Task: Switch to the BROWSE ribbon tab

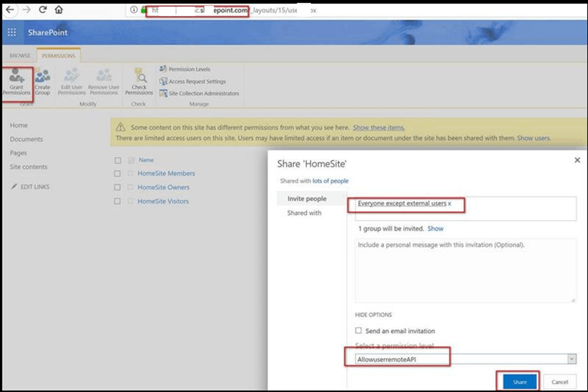Action: click(20, 55)
